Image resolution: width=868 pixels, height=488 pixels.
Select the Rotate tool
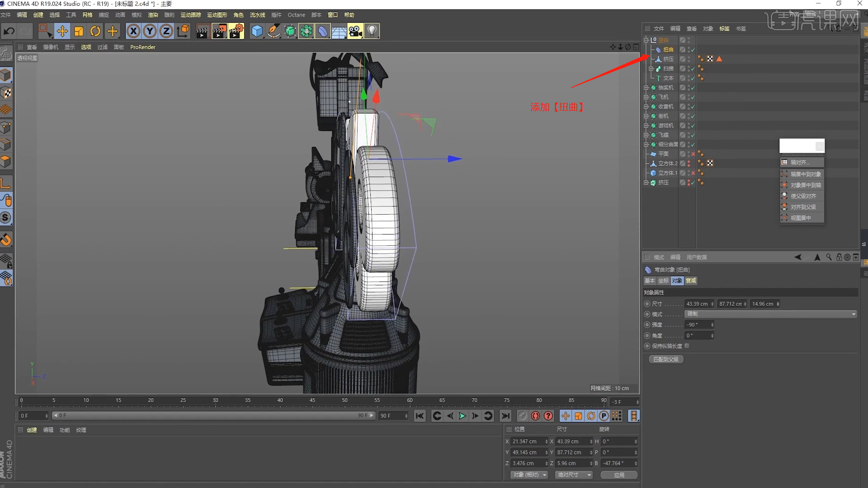point(95,31)
